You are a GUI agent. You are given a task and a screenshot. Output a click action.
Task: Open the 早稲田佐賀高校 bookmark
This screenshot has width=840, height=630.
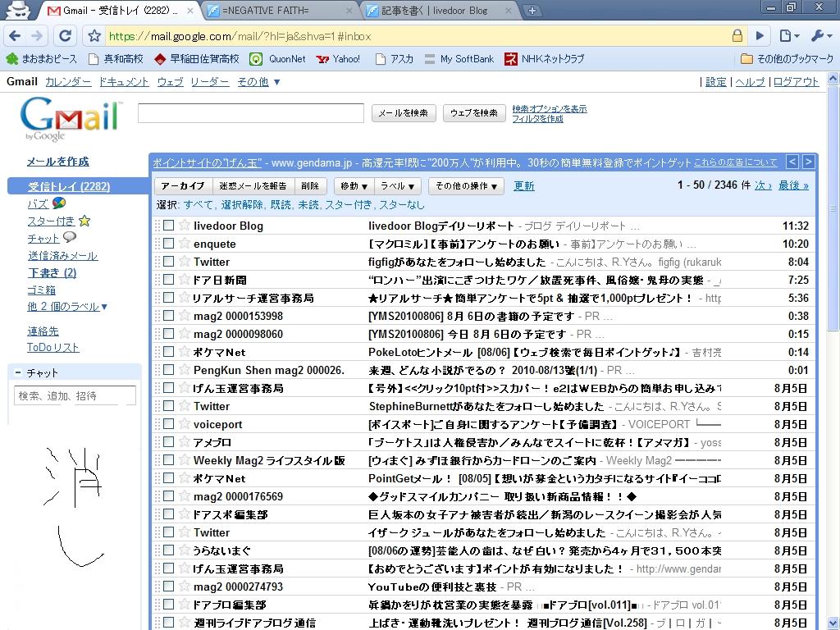coord(197,59)
